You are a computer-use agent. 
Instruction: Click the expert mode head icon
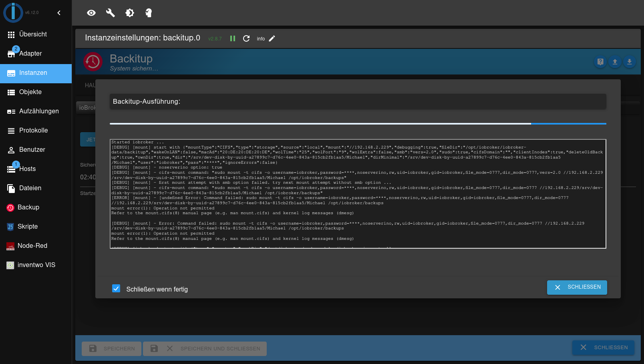point(149,13)
